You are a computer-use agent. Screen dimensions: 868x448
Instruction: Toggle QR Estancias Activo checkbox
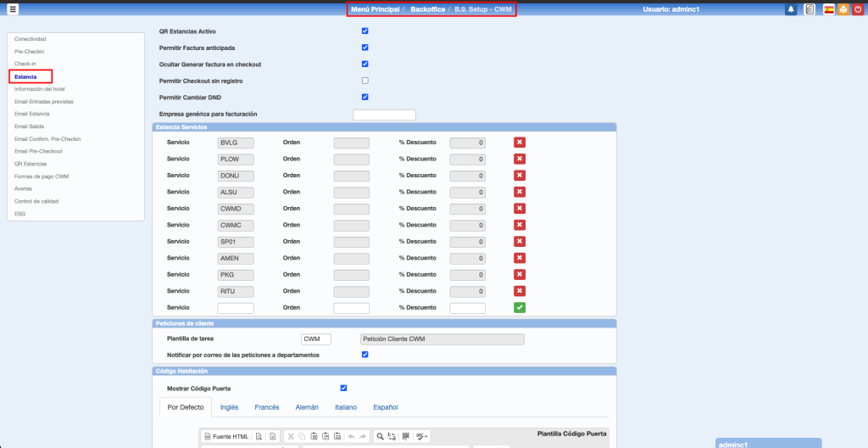(x=365, y=31)
